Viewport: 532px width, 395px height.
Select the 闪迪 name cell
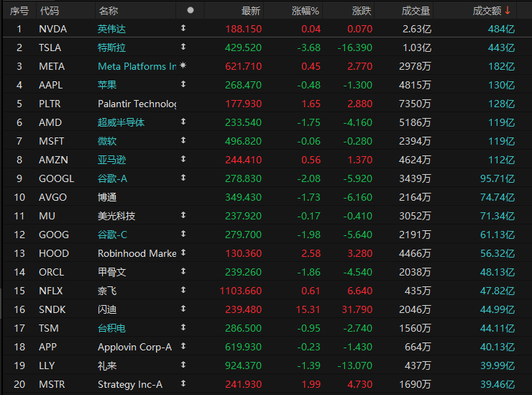(107, 309)
